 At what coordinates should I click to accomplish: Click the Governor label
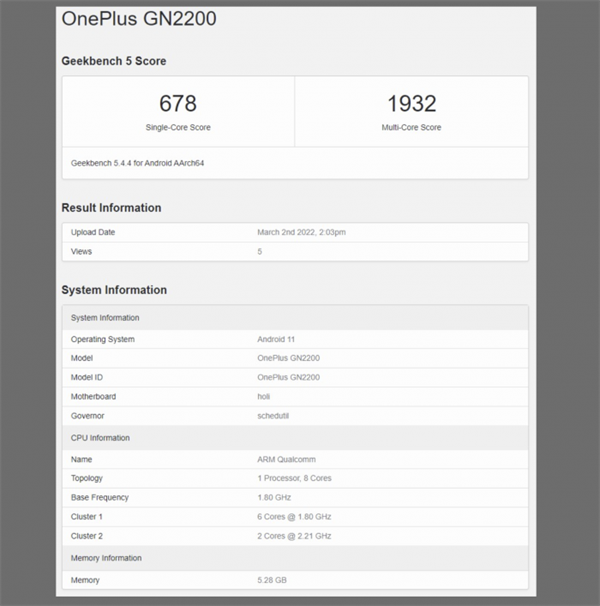(x=87, y=416)
